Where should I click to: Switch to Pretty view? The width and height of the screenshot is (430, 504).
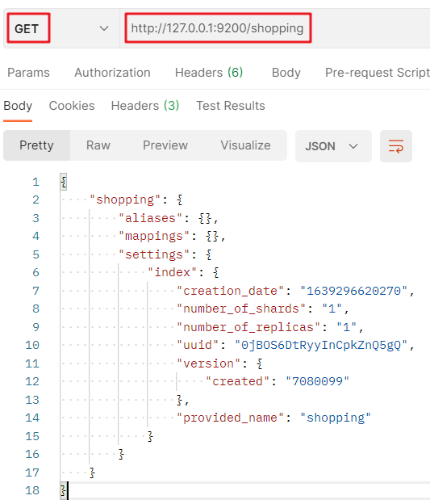[36, 145]
